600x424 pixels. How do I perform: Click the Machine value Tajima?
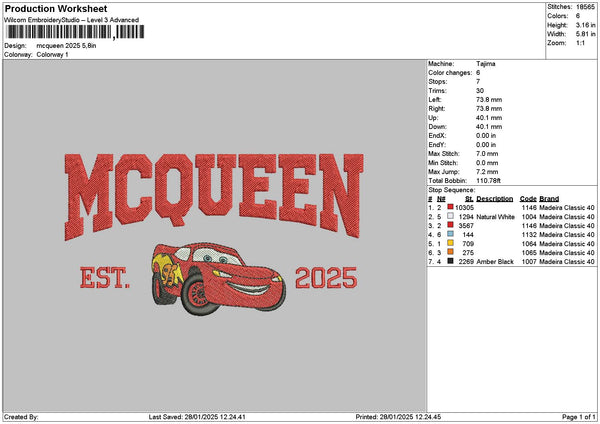point(486,64)
